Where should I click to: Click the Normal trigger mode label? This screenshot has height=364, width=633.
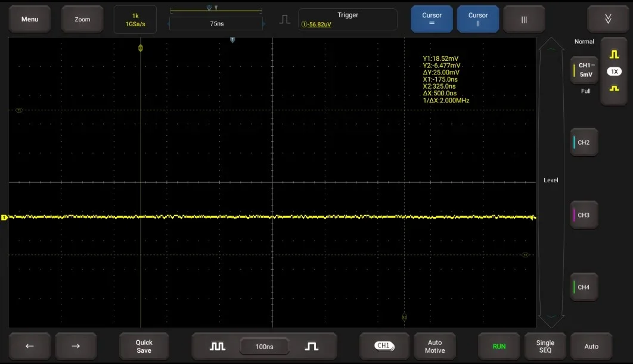pos(584,42)
